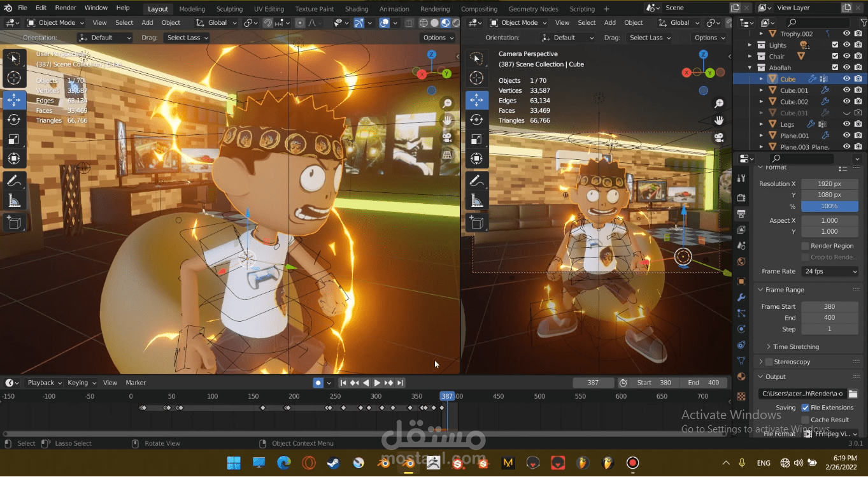This screenshot has width=868, height=477.
Task: Show Cube.031 with its eye icon
Action: point(847,113)
